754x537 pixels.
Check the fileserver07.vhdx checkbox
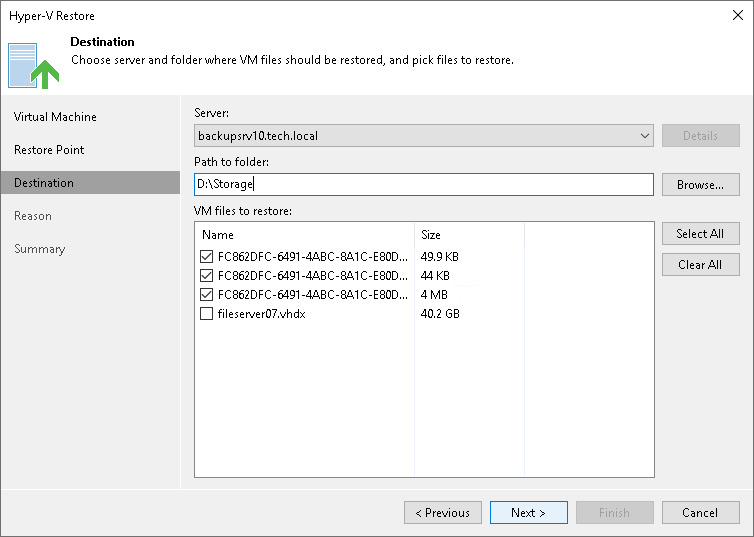point(206,313)
